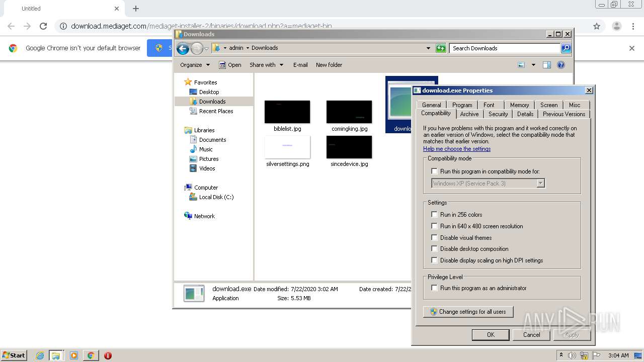Click New folder in Explorer toolbar
The width and height of the screenshot is (644, 362).
(329, 65)
